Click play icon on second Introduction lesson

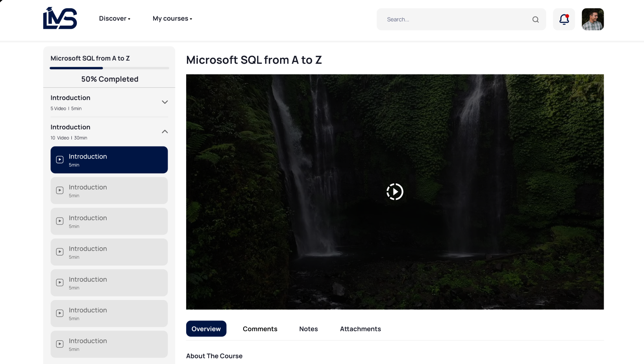[60, 190]
